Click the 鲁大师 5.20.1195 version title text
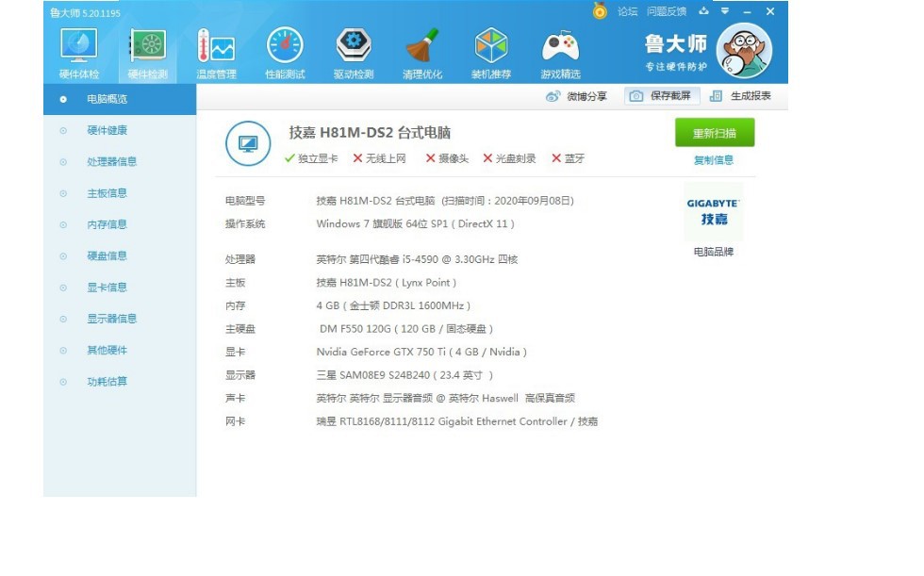The height and width of the screenshot is (576, 924). click(x=85, y=12)
